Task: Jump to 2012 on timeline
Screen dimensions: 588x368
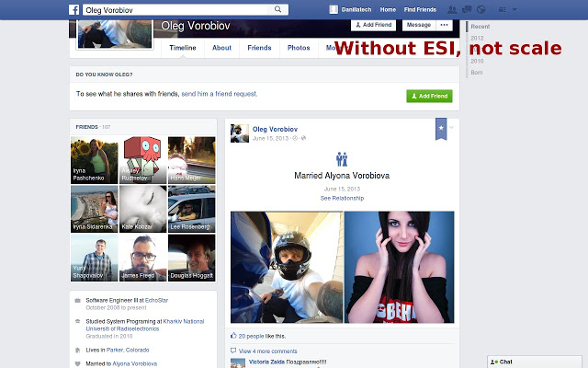Action: (477, 38)
